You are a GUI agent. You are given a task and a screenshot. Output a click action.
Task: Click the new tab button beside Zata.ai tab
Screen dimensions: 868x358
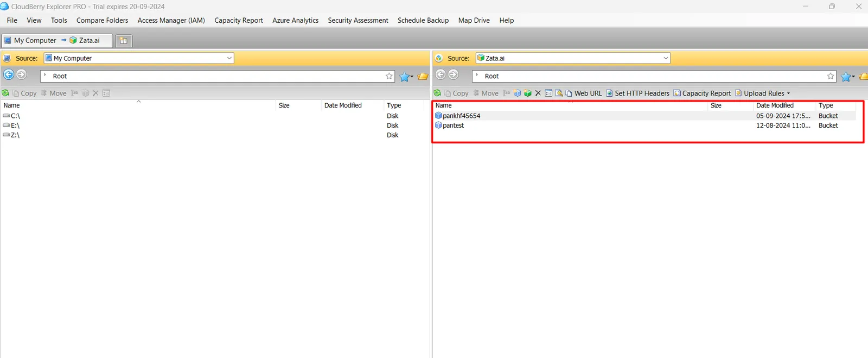[x=124, y=41]
